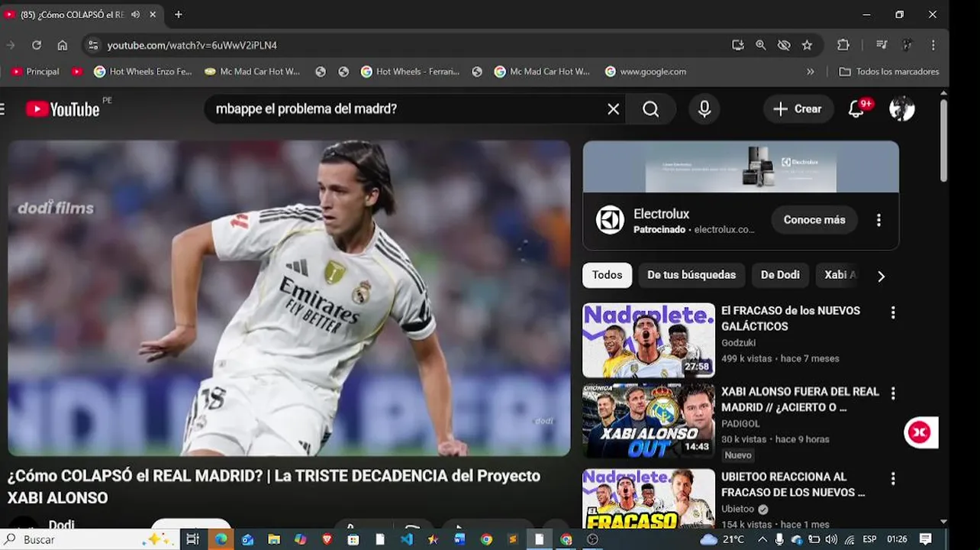
Task: Click the Crear button
Action: point(798,109)
